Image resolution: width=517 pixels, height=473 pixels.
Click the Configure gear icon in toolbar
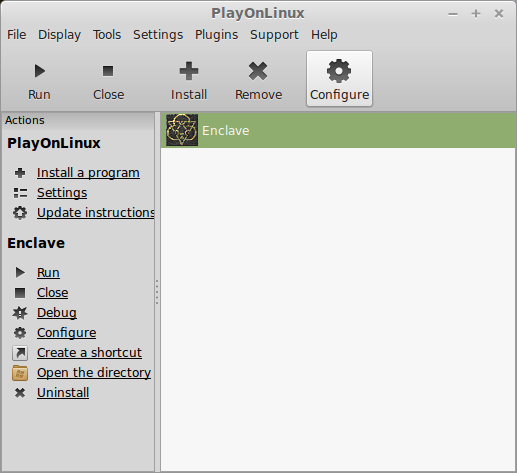pyautogui.click(x=339, y=71)
